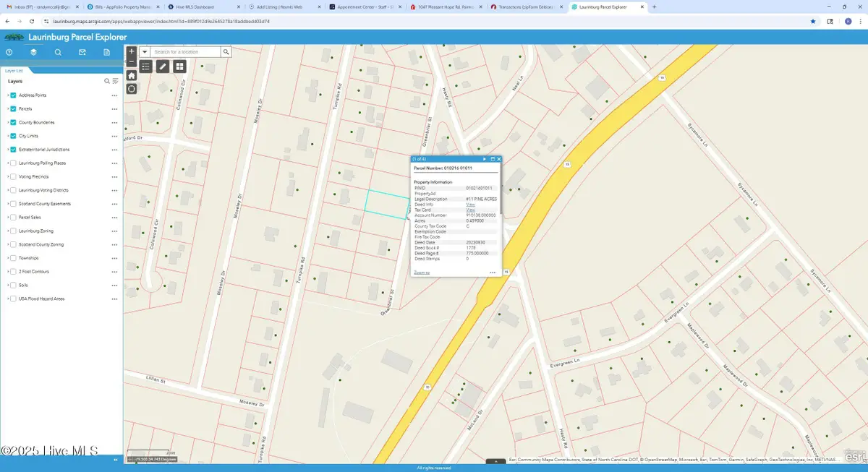Open search source dropdown arrow
Viewport: 868px width, 472px height.
(145, 52)
